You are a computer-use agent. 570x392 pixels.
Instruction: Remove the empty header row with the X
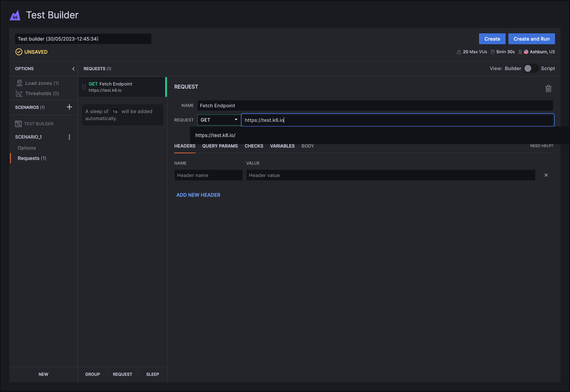(x=546, y=175)
